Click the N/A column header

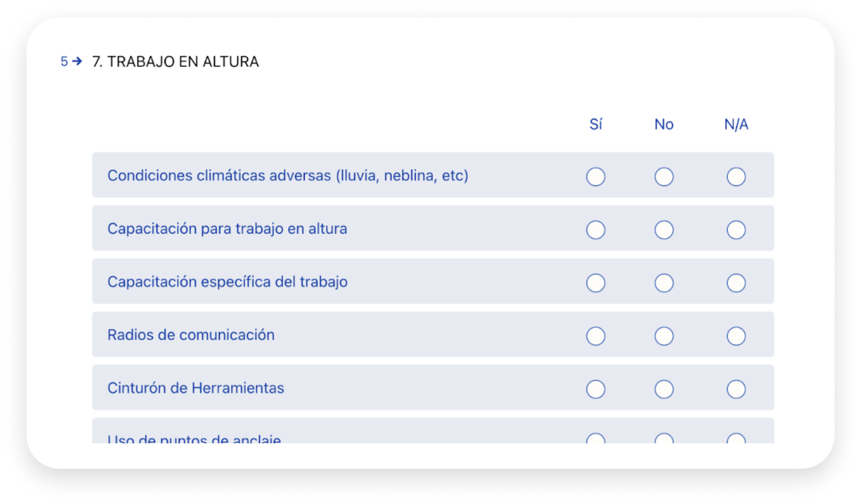736,125
